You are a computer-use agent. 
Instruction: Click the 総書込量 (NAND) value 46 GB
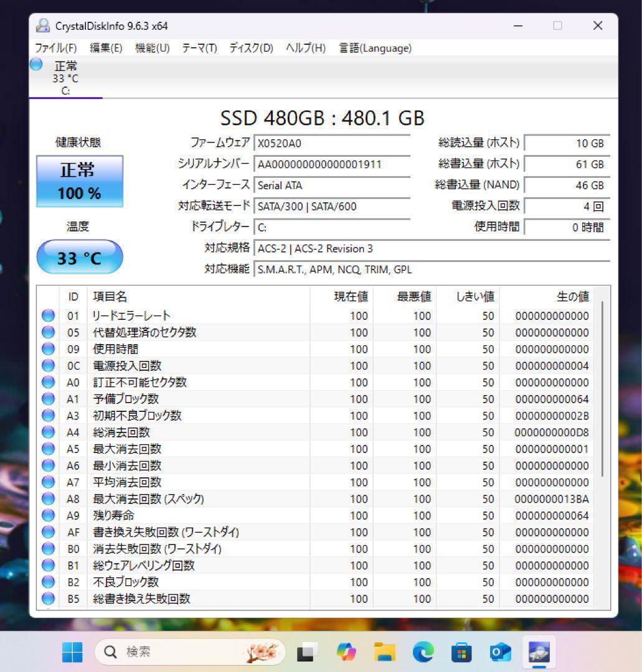point(567,185)
